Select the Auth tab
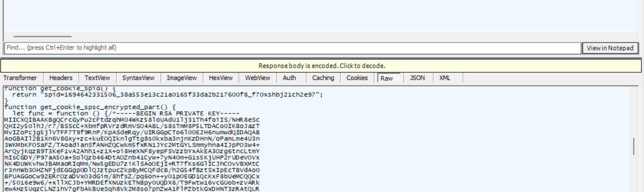644x192 pixels. click(289, 78)
